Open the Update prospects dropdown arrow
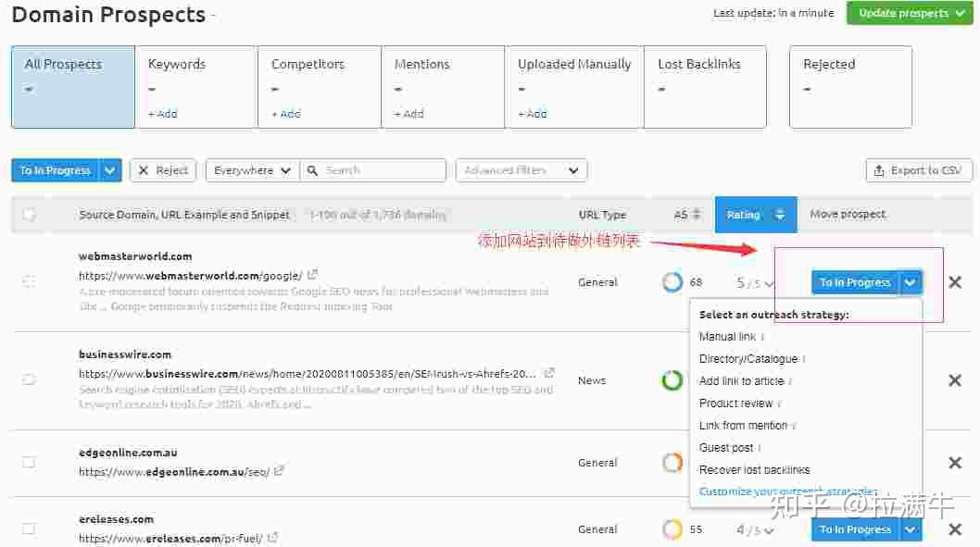 point(961,14)
